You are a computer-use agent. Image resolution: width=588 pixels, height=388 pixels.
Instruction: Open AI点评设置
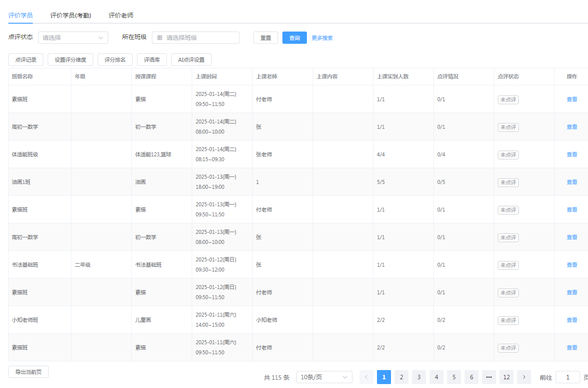[191, 60]
